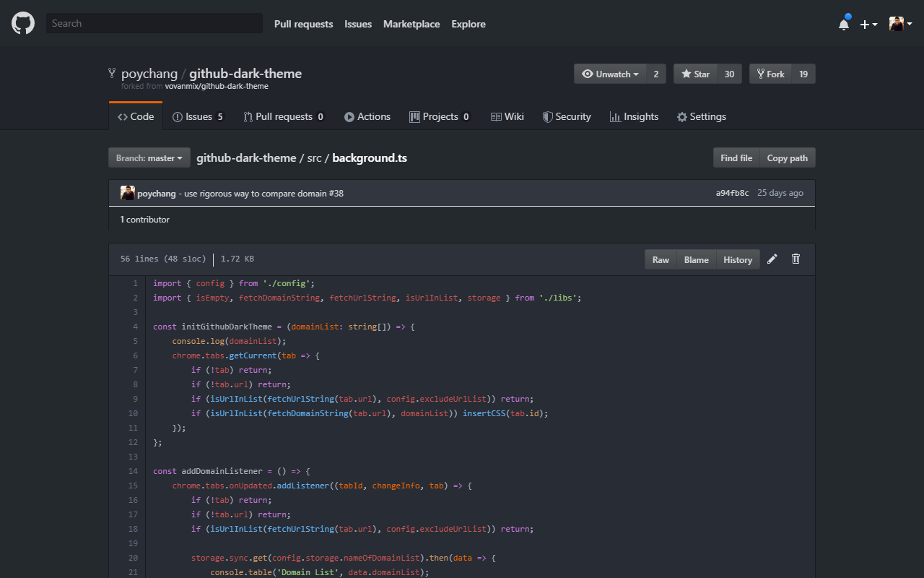Click the GitHub octocat home icon
The width and height of the screenshot is (924, 578).
pos(22,22)
